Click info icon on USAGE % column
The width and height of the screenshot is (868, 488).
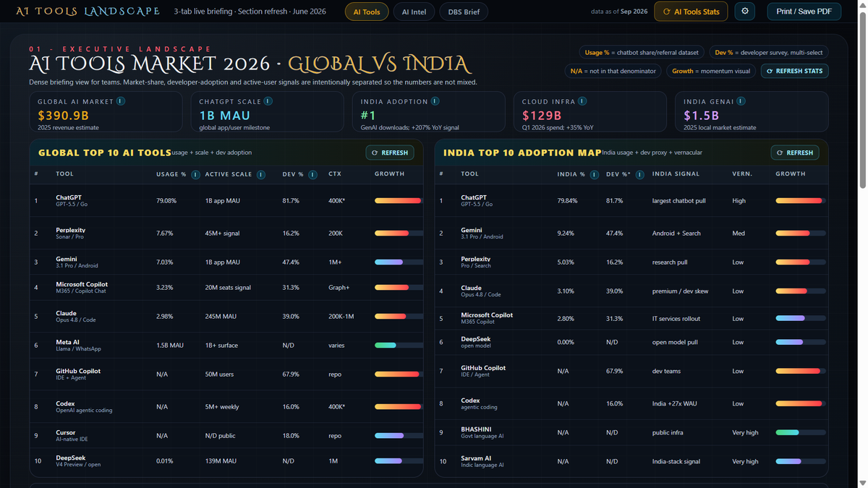coord(195,174)
